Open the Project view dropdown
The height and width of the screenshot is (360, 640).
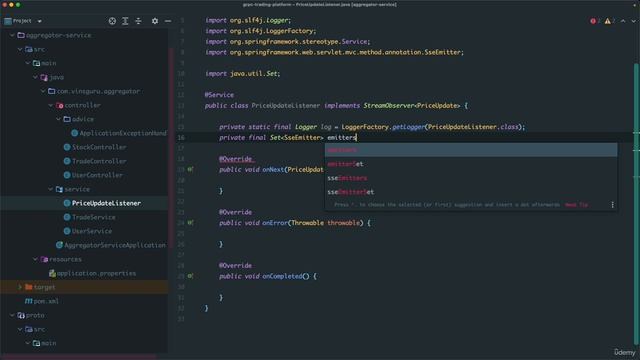point(39,21)
